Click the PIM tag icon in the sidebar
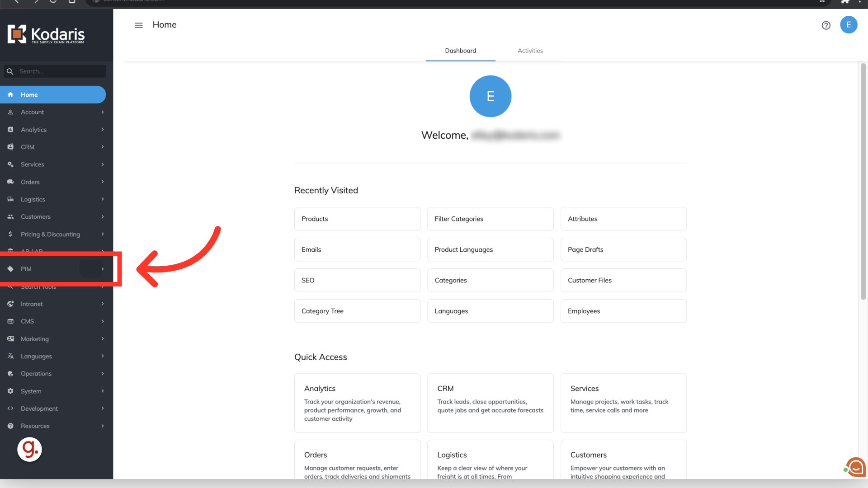The image size is (868, 488). (10, 269)
